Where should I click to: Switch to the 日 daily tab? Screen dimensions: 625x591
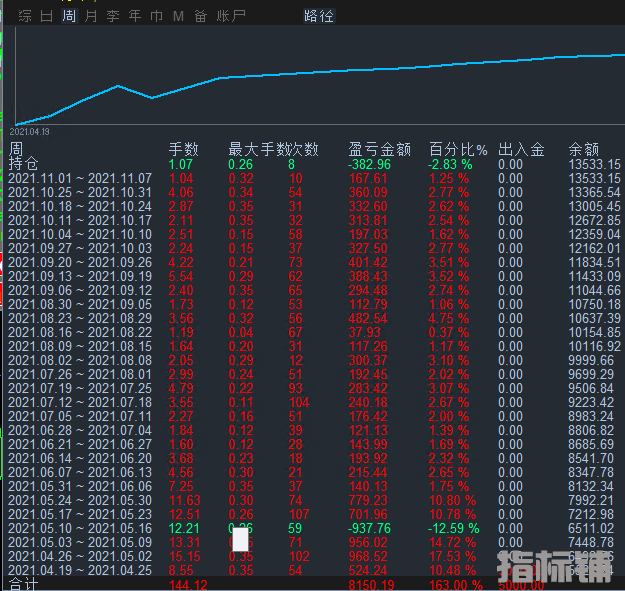(x=47, y=16)
